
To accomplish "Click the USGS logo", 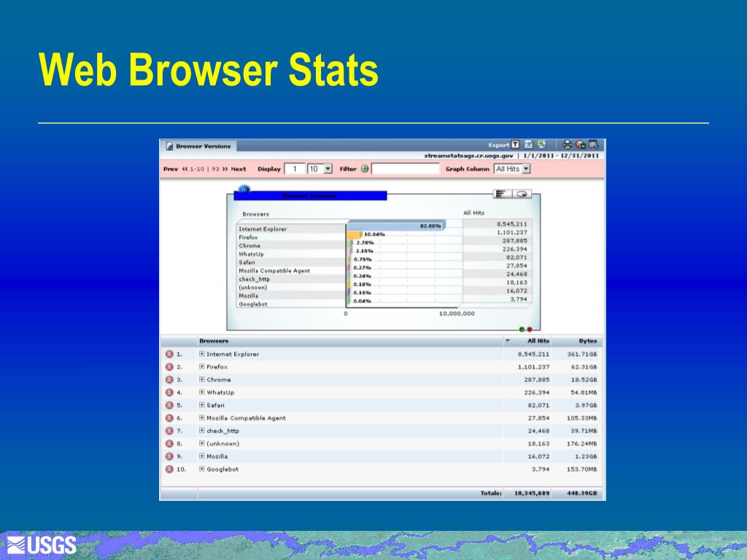I will pyautogui.click(x=42, y=545).
